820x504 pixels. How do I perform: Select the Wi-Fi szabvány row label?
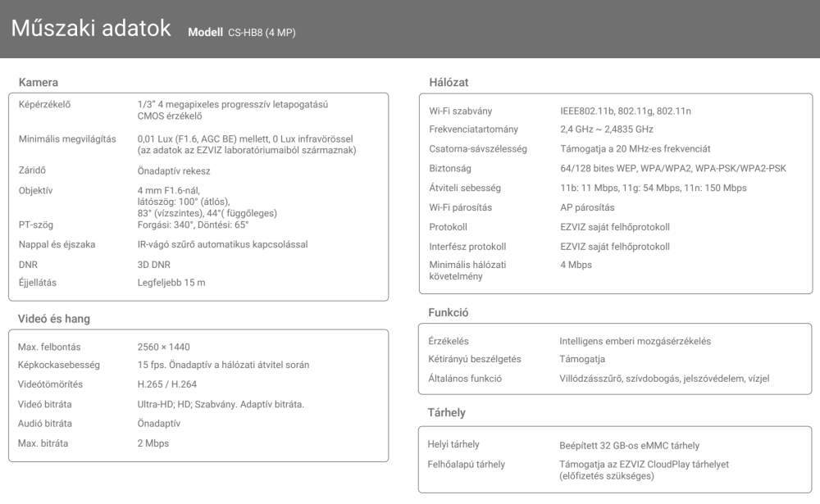(x=461, y=111)
